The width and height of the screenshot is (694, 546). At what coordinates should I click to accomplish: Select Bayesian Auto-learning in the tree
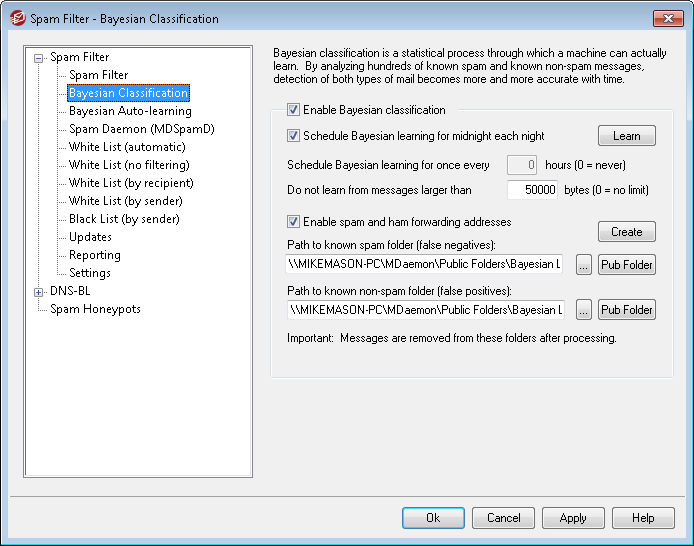[x=130, y=111]
